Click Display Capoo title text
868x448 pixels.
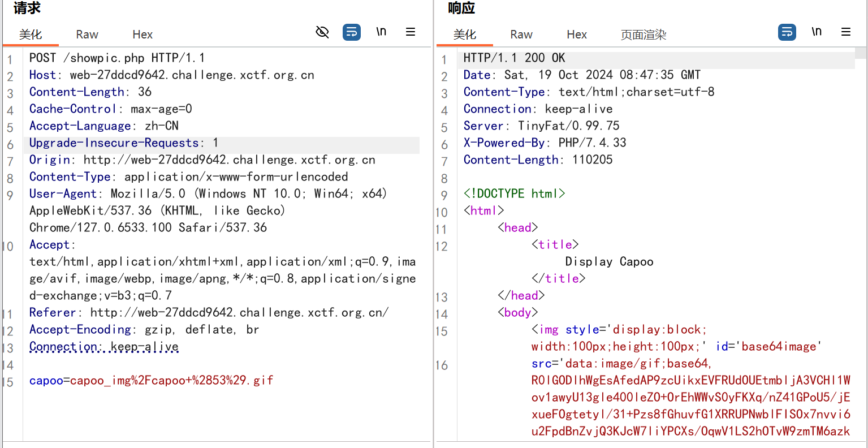610,261
